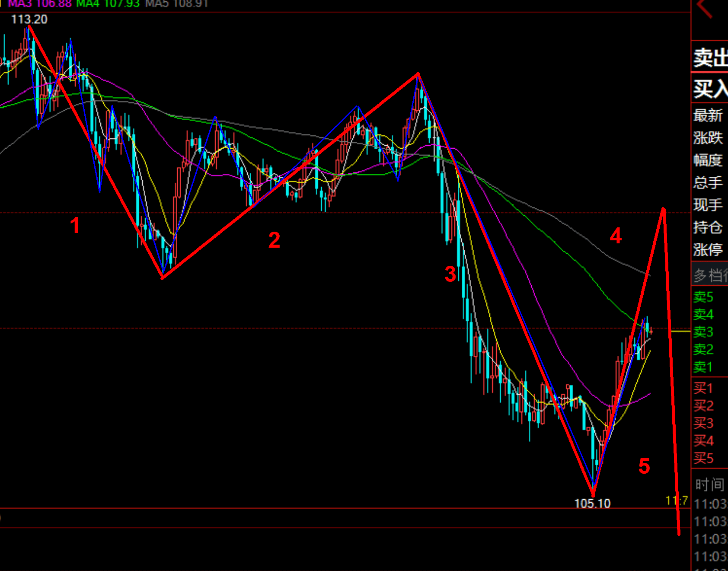The height and width of the screenshot is (571, 728).
Task: Click the 卖3 ask level row
Action: coord(703,332)
